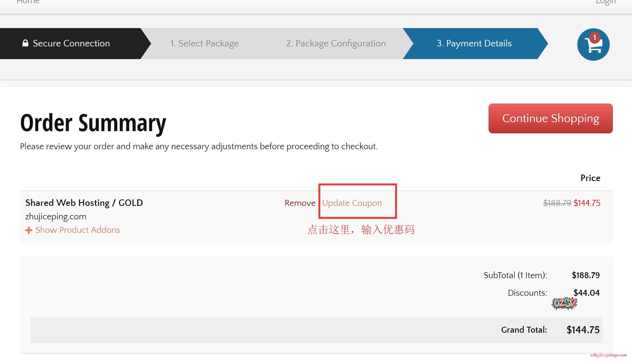Click the Shared Web Hosting / GOLD title
The height and width of the screenshot is (364, 632).
coord(84,203)
